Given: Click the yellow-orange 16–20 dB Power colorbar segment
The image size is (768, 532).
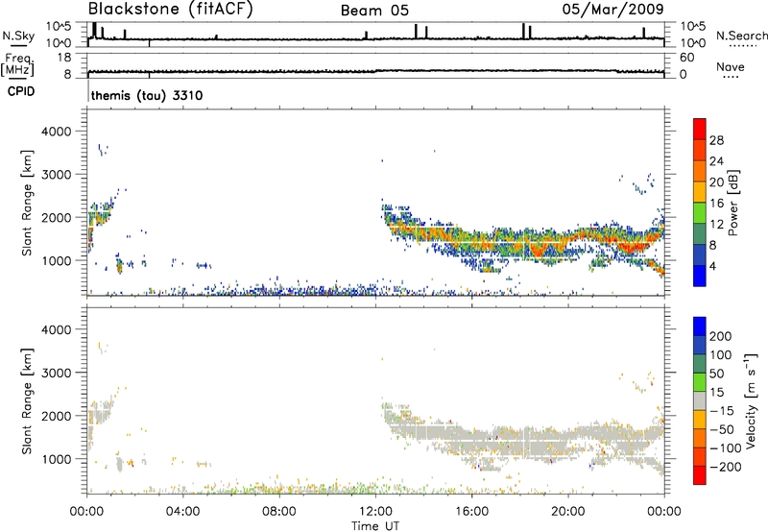Looking at the screenshot, I should (700, 191).
